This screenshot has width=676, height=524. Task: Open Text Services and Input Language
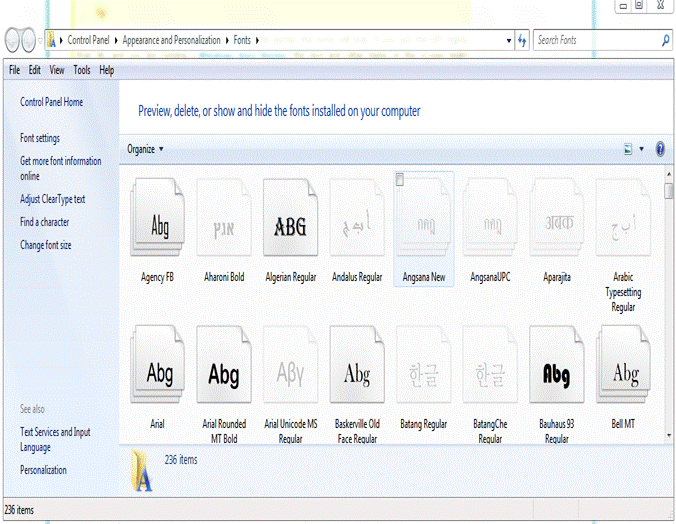point(55,439)
